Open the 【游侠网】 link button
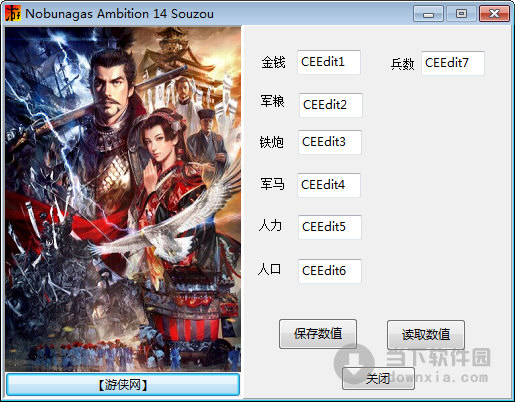The height and width of the screenshot is (402, 515). [123, 385]
